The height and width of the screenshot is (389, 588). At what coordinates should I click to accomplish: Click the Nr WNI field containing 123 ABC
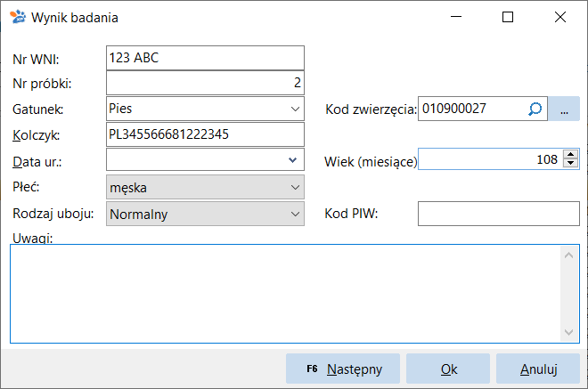pos(205,58)
